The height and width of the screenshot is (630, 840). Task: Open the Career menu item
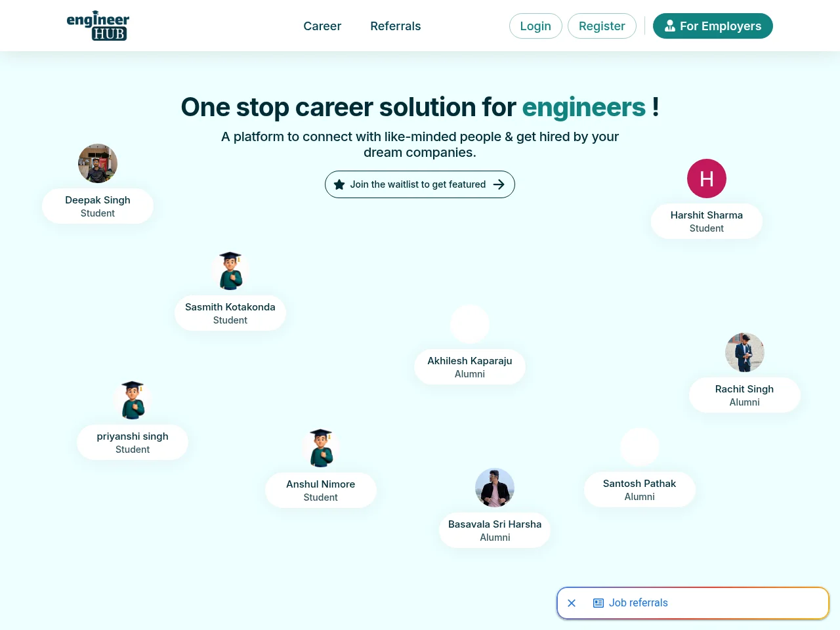point(322,26)
